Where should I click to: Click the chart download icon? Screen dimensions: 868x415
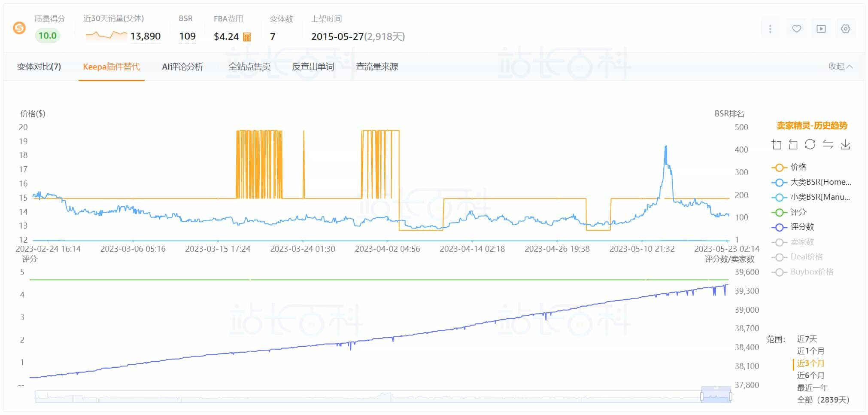pos(845,144)
